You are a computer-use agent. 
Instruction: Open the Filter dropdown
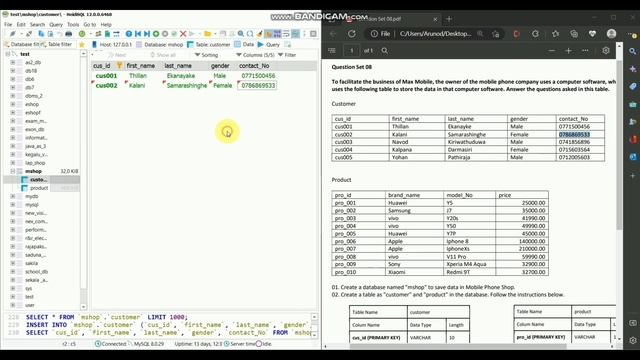tap(287, 55)
